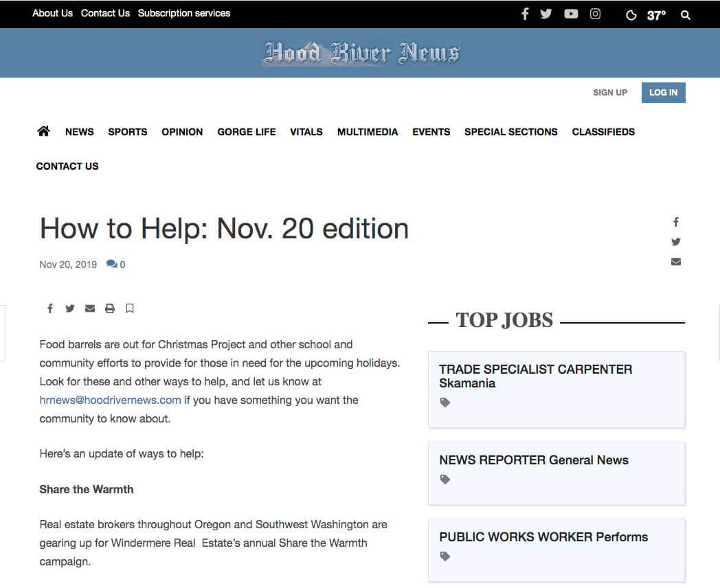Viewport: 720px width, 588px height.
Task: Open VITALS menu
Action: (306, 132)
